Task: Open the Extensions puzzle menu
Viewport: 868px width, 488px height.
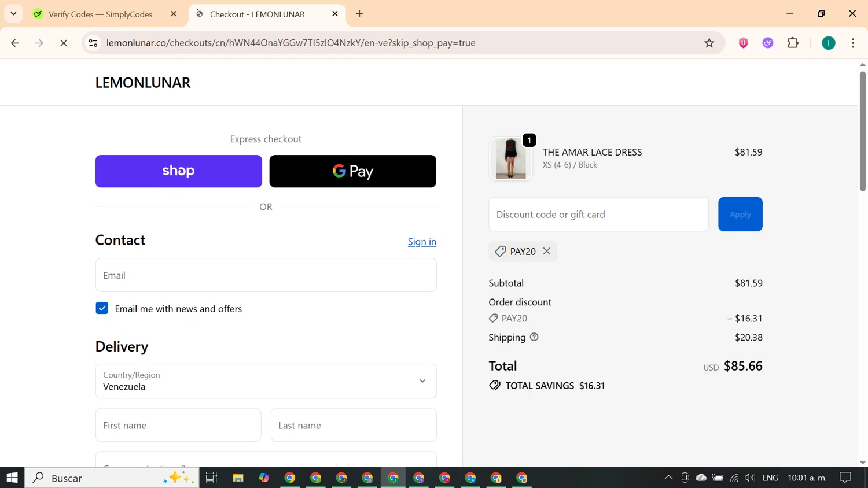Action: (x=793, y=43)
